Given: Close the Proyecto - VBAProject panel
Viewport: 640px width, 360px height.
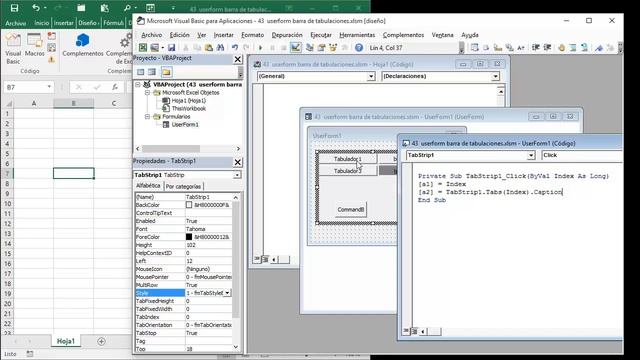Looking at the screenshot, I should [x=238, y=60].
